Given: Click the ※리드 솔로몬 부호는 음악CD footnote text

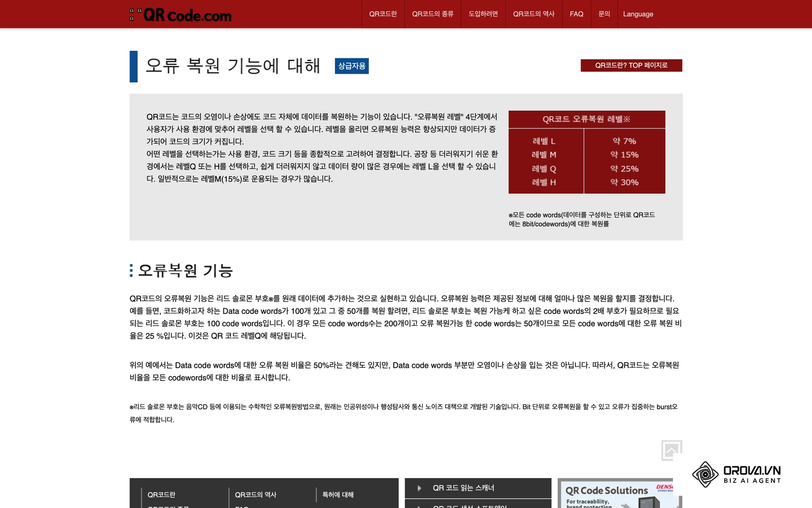Looking at the screenshot, I should pyautogui.click(x=403, y=413).
